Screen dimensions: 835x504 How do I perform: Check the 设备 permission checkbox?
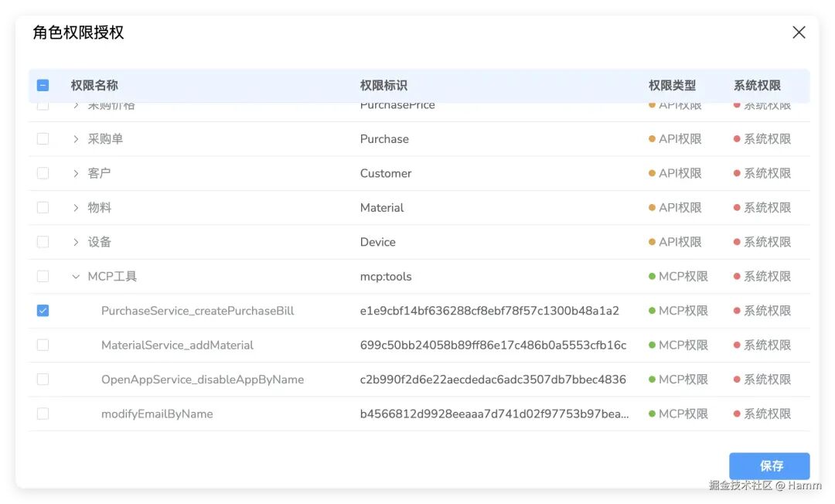click(43, 242)
